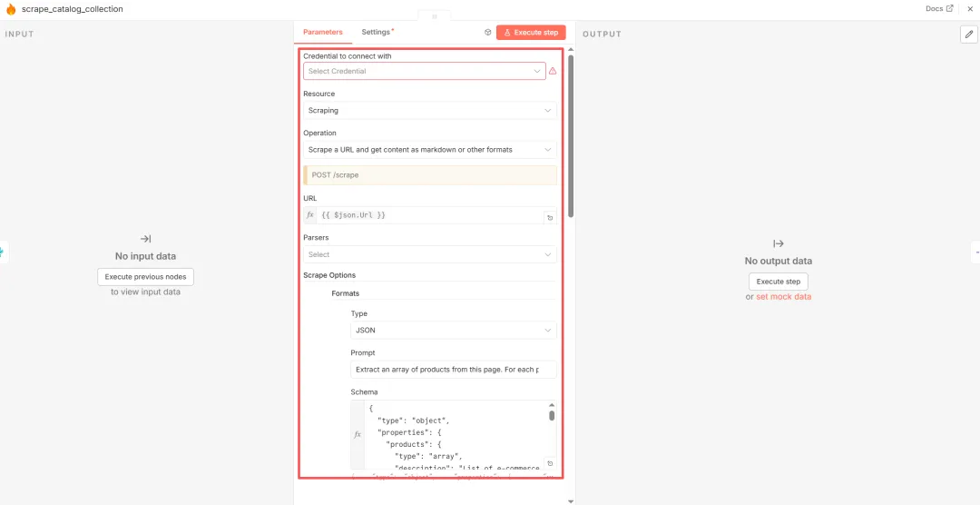Image resolution: width=980 pixels, height=505 pixels.
Task: Open the Resource dropdown showing Scraping
Action: [x=430, y=110]
